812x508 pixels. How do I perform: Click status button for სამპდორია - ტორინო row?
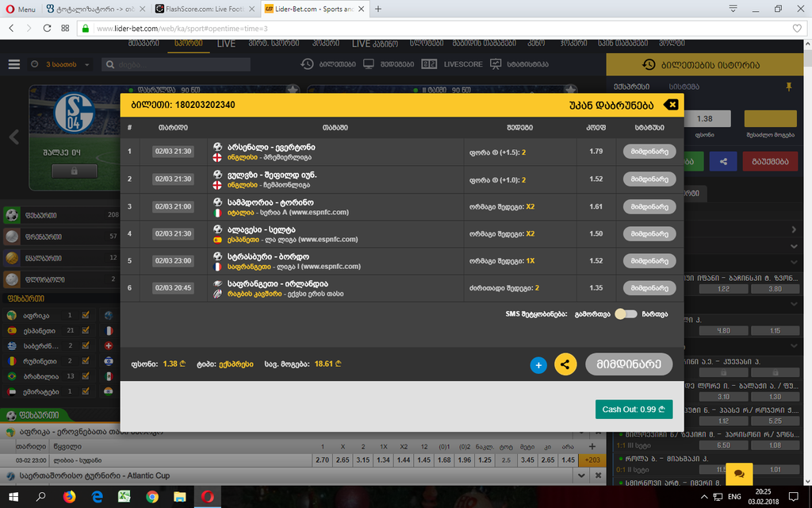coord(649,206)
